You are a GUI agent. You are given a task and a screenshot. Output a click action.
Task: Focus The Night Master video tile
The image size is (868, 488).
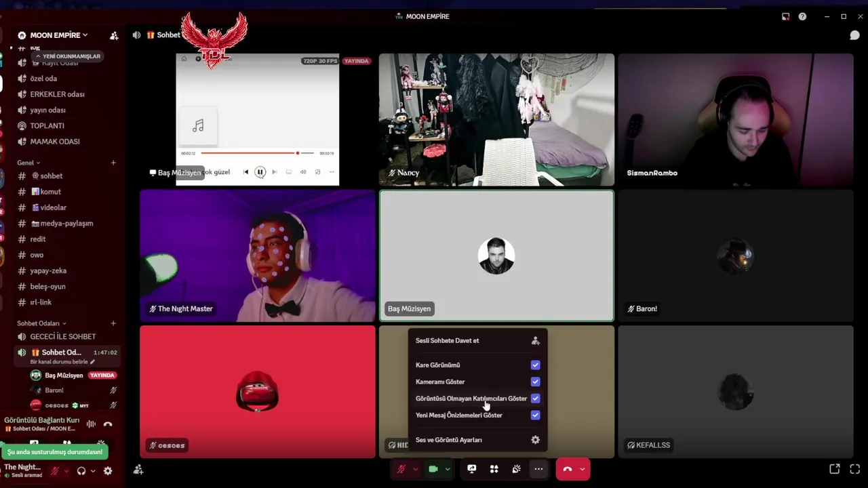click(257, 256)
